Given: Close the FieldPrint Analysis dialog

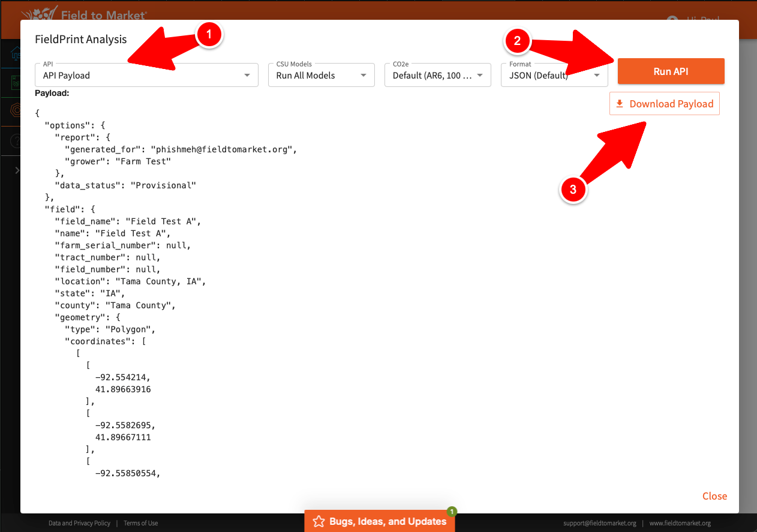Looking at the screenshot, I should click(x=714, y=496).
